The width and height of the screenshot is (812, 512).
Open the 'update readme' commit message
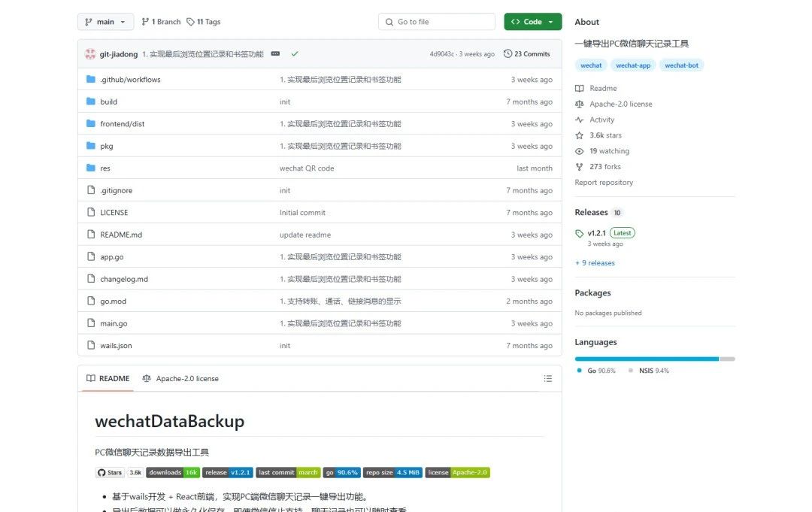[x=305, y=235]
